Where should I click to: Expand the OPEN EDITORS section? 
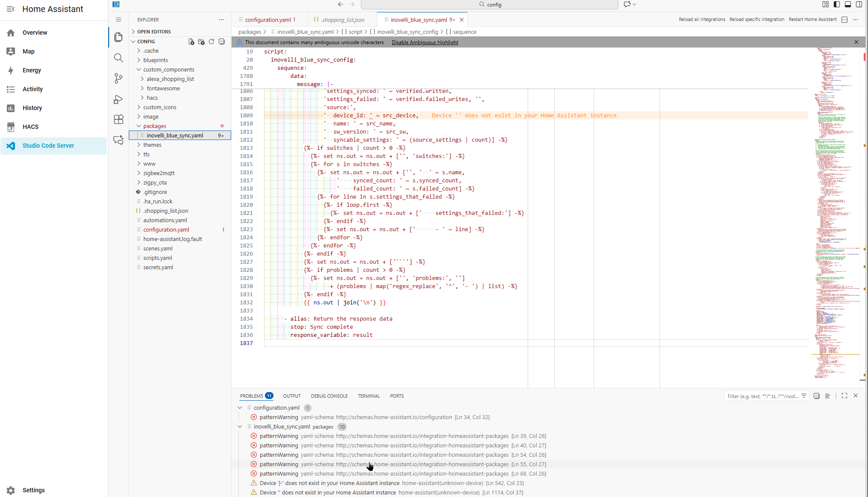pyautogui.click(x=180, y=32)
